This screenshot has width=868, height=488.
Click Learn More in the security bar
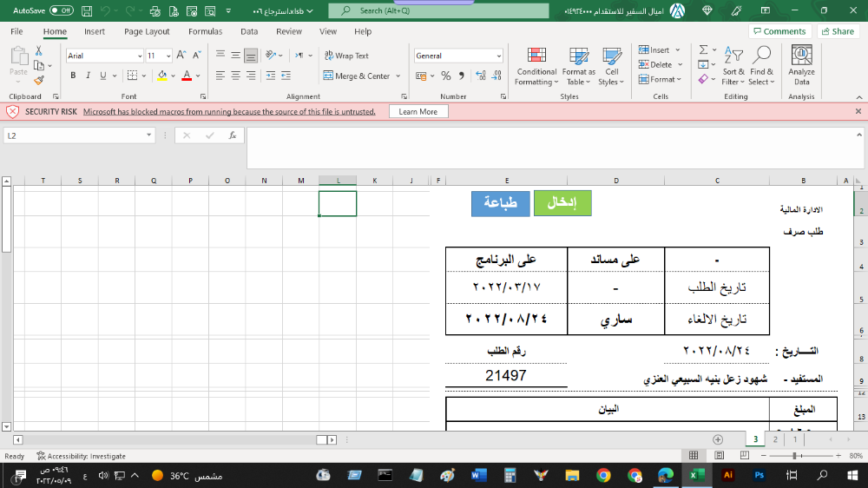418,112
